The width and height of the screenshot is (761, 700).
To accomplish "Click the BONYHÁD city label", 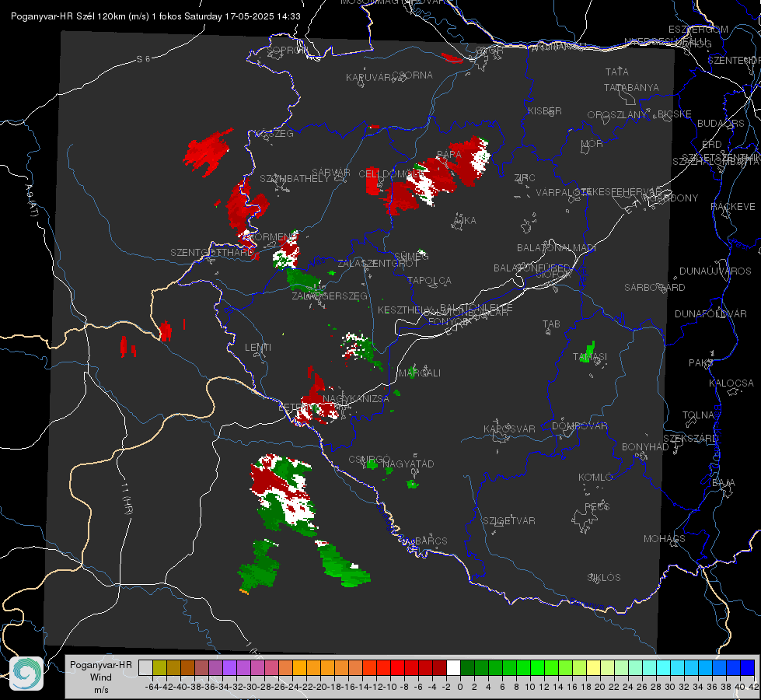I will point(645,447).
